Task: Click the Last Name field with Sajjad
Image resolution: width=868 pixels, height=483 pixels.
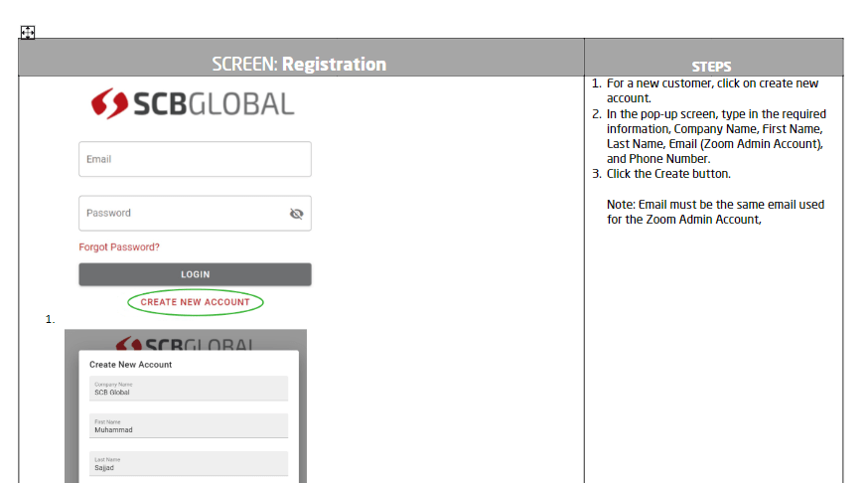Action: 189,463
